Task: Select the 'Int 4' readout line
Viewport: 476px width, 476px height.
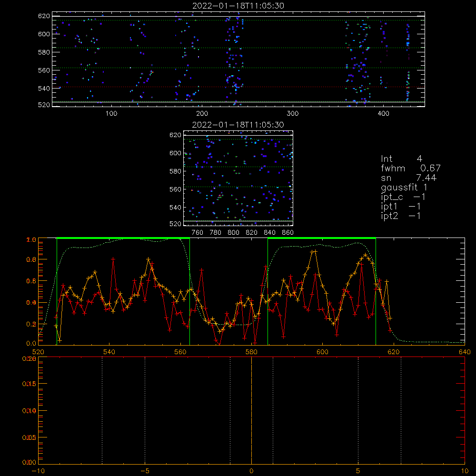Action: (x=401, y=159)
